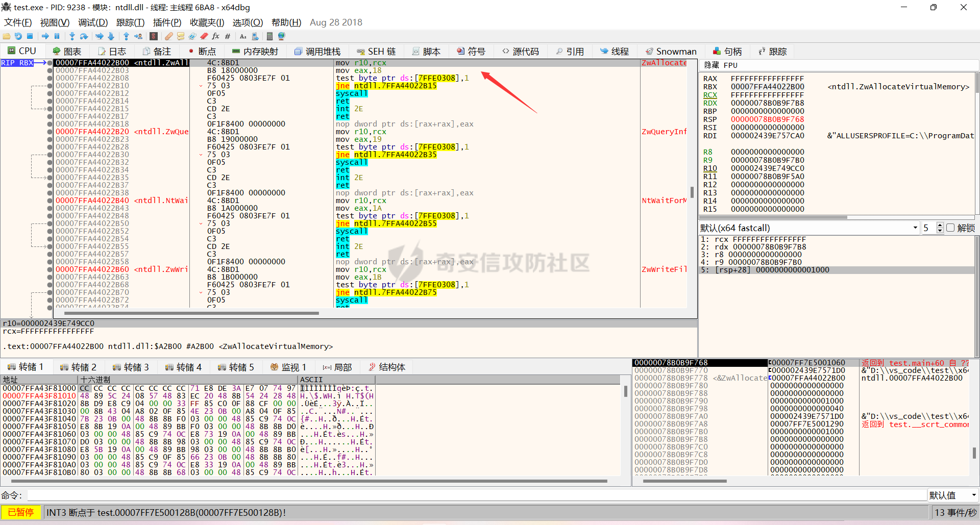This screenshot has width=980, height=525.
Task: Click the Run arrow toolbar icon
Action: click(45, 36)
